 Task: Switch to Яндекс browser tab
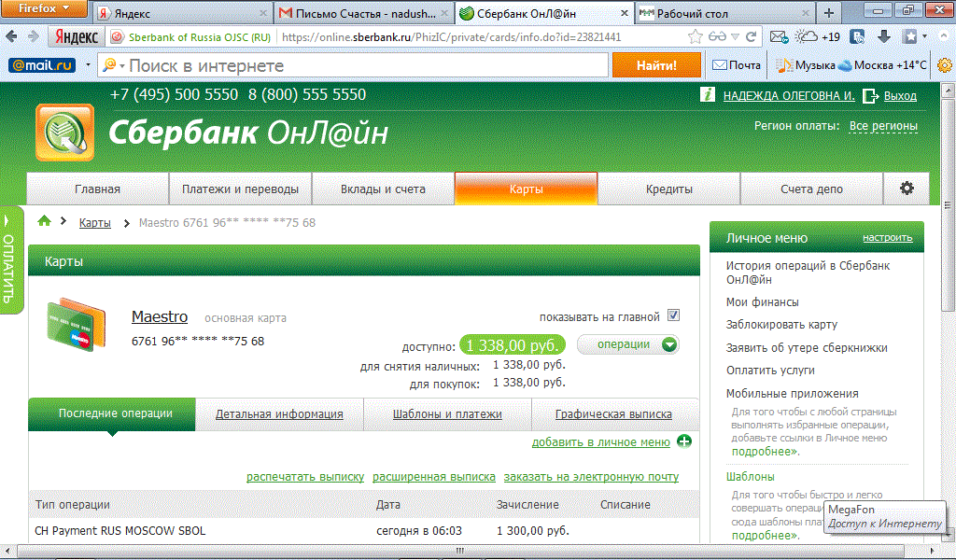click(182, 13)
